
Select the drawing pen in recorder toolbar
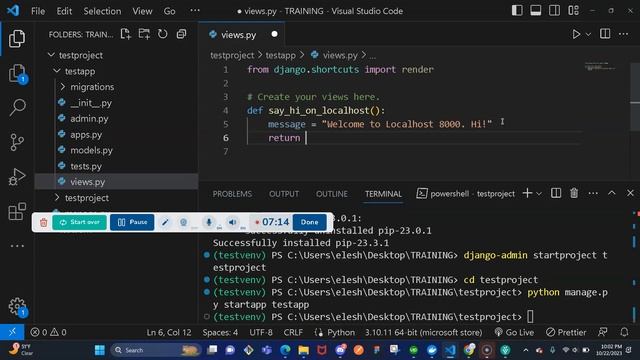point(165,222)
